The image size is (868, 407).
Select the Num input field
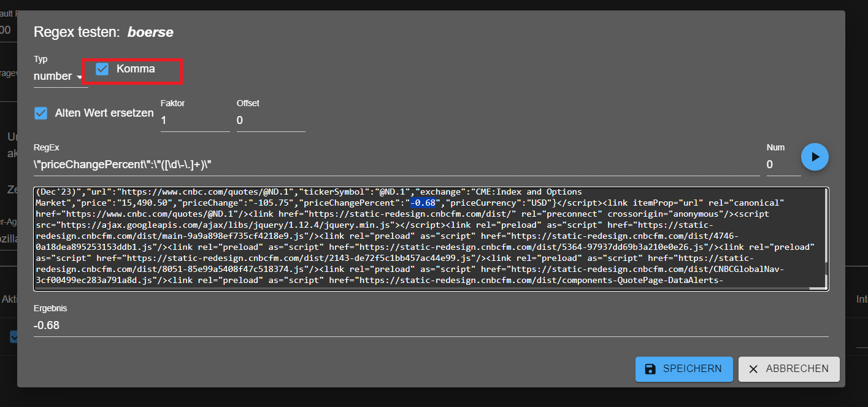click(783, 165)
